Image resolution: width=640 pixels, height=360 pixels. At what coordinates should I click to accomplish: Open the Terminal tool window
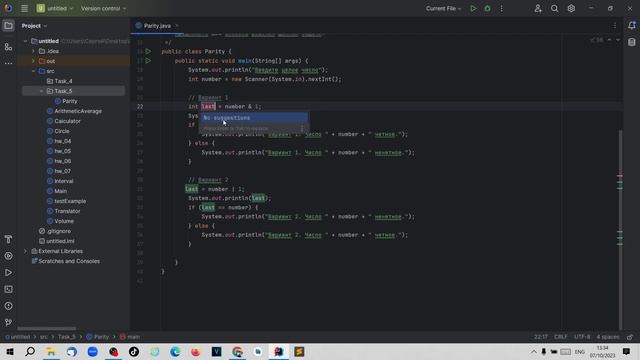click(8, 289)
